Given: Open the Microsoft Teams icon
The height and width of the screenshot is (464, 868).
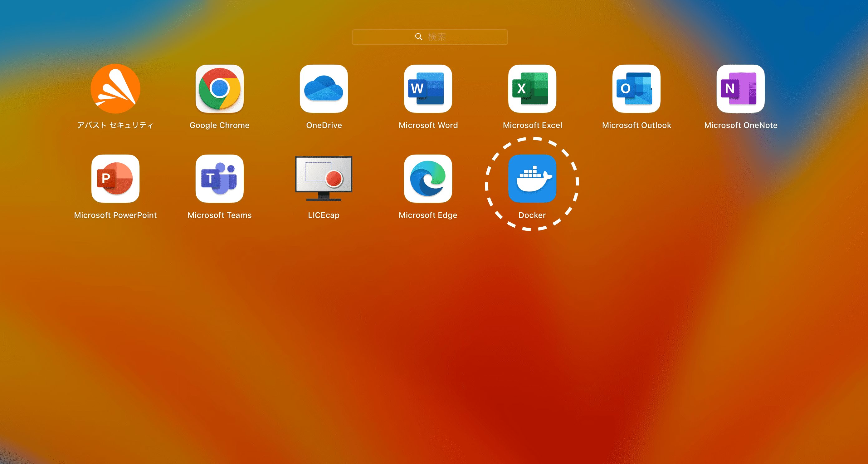Looking at the screenshot, I should [x=220, y=179].
